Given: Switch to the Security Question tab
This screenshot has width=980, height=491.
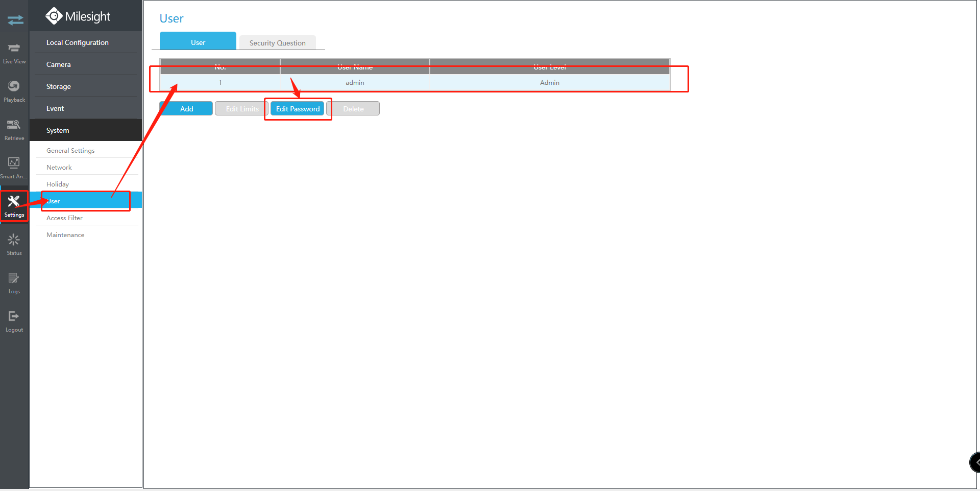Looking at the screenshot, I should (x=278, y=43).
